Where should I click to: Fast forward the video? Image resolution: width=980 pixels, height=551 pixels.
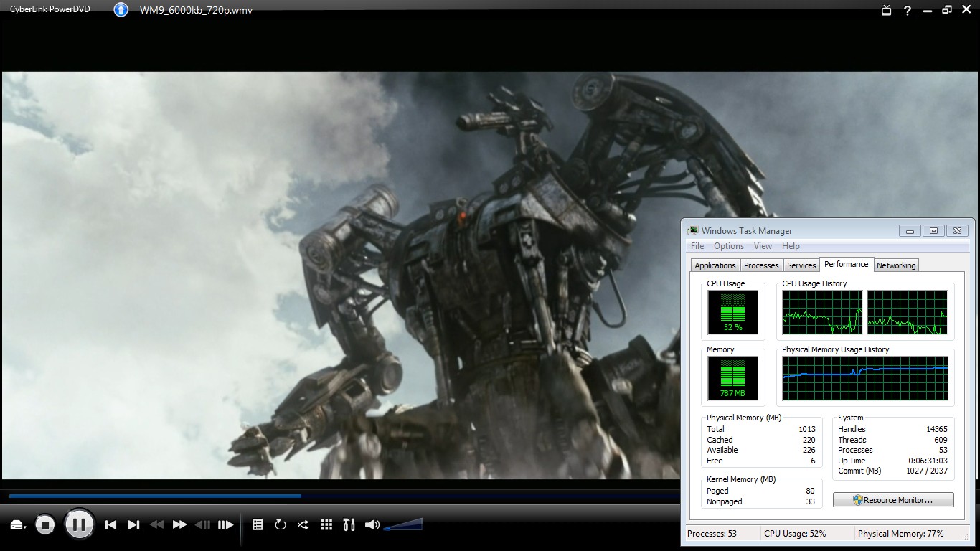pos(179,525)
